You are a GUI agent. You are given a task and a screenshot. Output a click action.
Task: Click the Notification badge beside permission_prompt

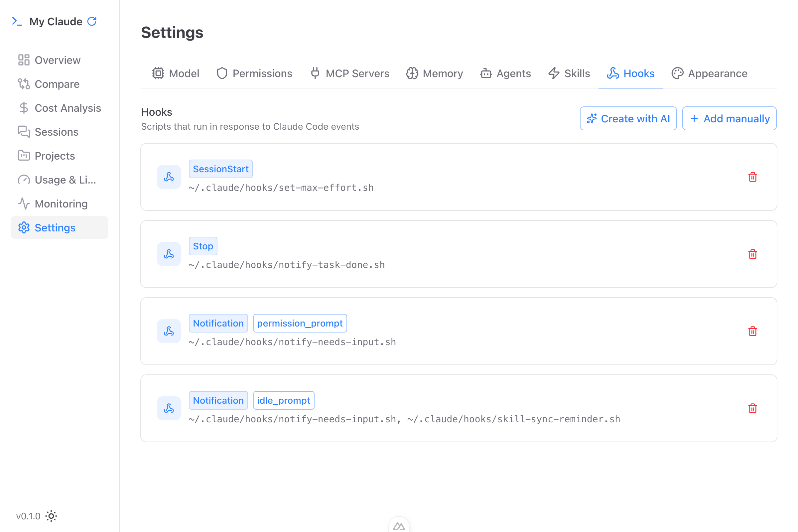click(218, 323)
